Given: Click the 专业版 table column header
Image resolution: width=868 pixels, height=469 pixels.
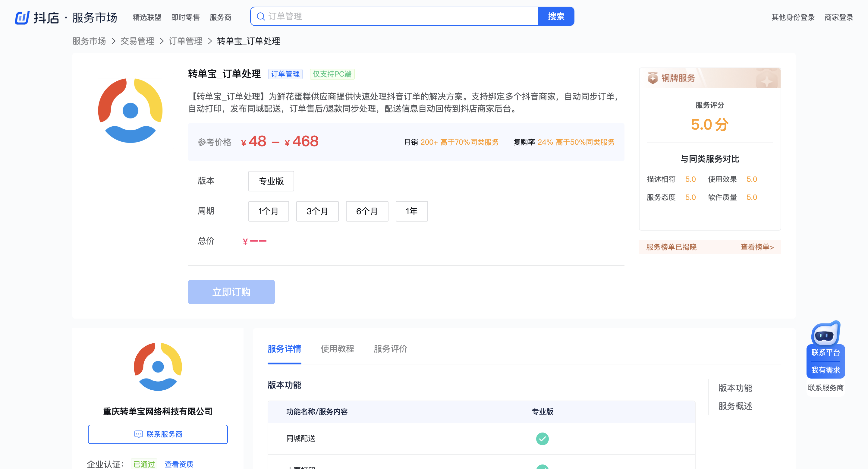Looking at the screenshot, I should pos(542,412).
